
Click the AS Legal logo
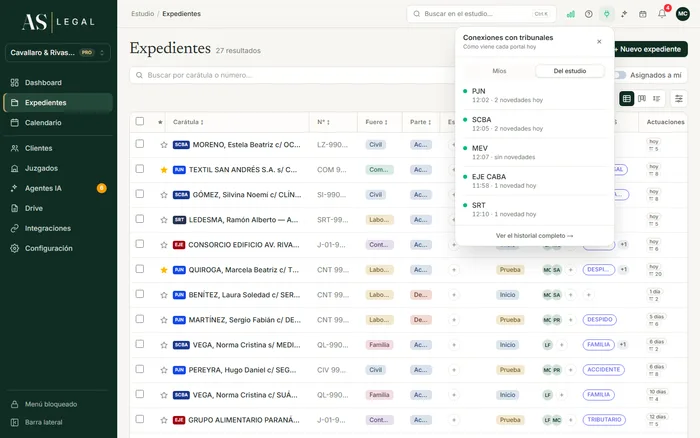click(58, 21)
